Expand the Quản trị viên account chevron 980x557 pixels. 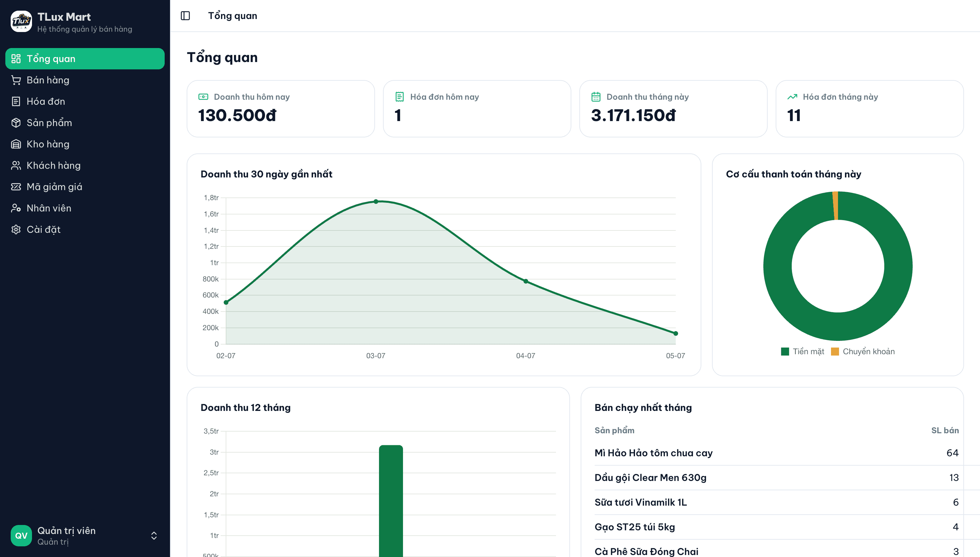coord(154,536)
